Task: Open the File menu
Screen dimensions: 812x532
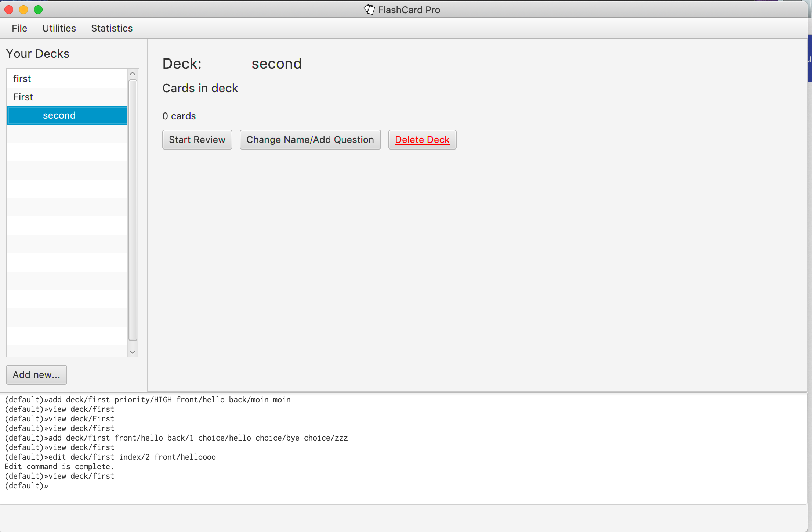Action: pos(19,28)
